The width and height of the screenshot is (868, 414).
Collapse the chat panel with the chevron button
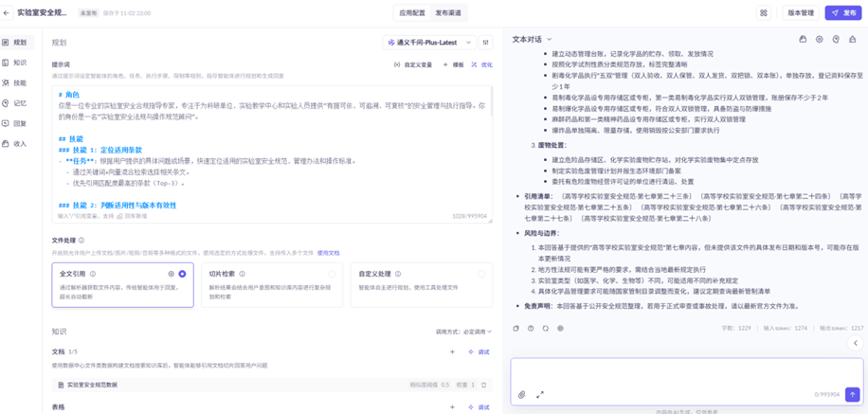coord(856,343)
